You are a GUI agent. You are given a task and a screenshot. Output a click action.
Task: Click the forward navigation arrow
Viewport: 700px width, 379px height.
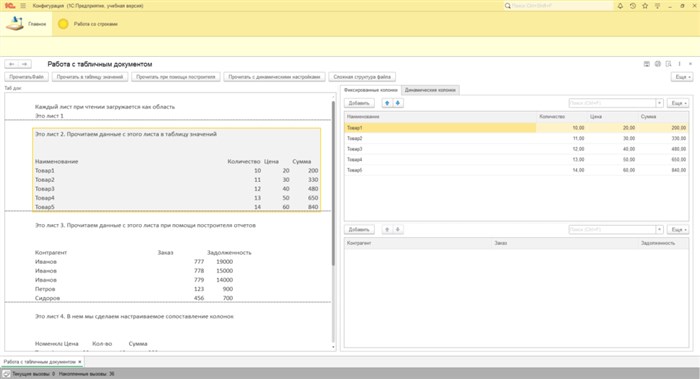(x=25, y=64)
